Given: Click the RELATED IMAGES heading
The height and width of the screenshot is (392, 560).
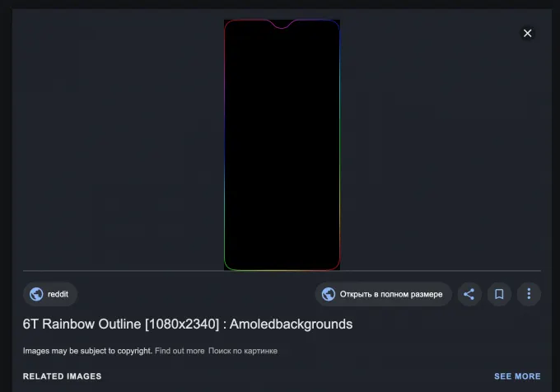Looking at the screenshot, I should [62, 376].
